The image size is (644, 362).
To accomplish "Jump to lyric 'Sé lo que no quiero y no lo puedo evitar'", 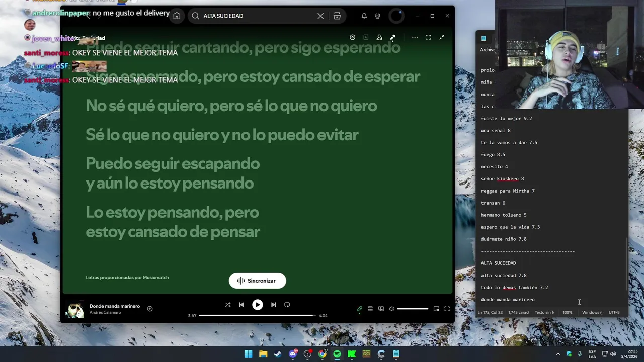I will pyautogui.click(x=222, y=135).
